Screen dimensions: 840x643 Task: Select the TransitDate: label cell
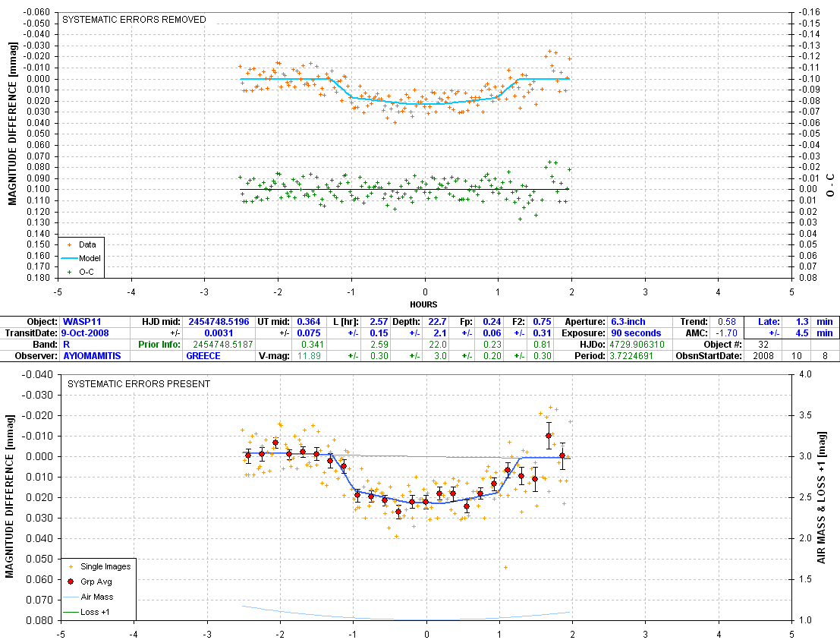tap(31, 333)
